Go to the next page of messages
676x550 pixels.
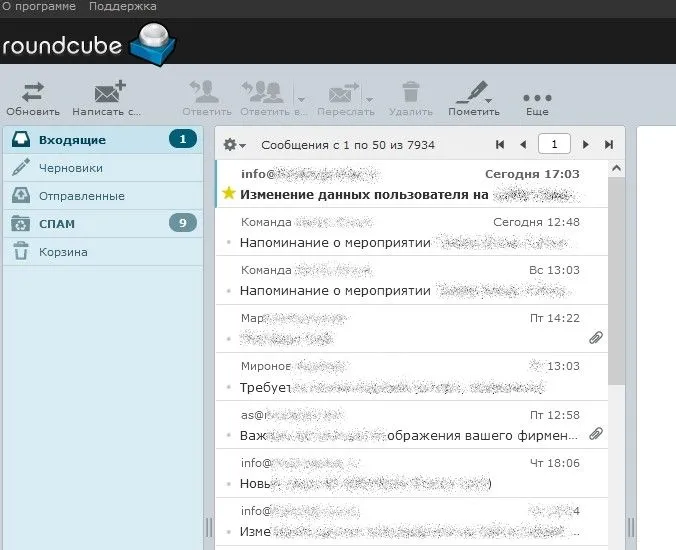[x=586, y=145]
